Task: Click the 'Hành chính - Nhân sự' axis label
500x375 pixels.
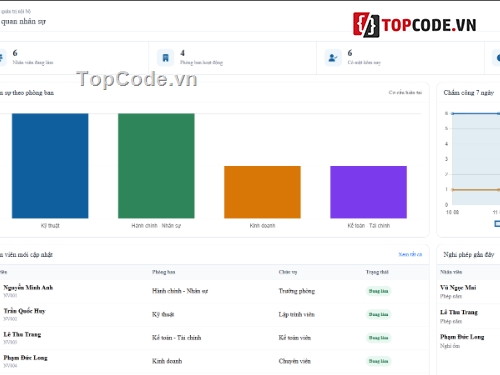Action: pyautogui.click(x=156, y=226)
